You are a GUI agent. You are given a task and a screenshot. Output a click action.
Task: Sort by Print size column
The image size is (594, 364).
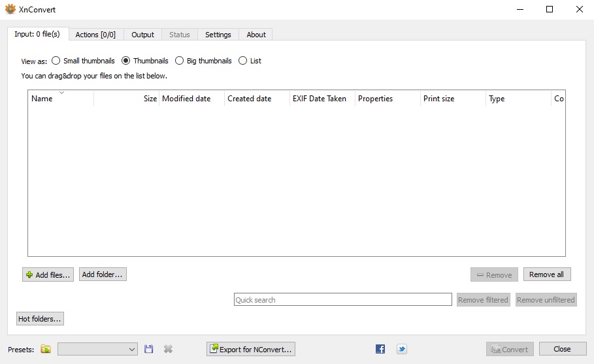[x=453, y=99]
